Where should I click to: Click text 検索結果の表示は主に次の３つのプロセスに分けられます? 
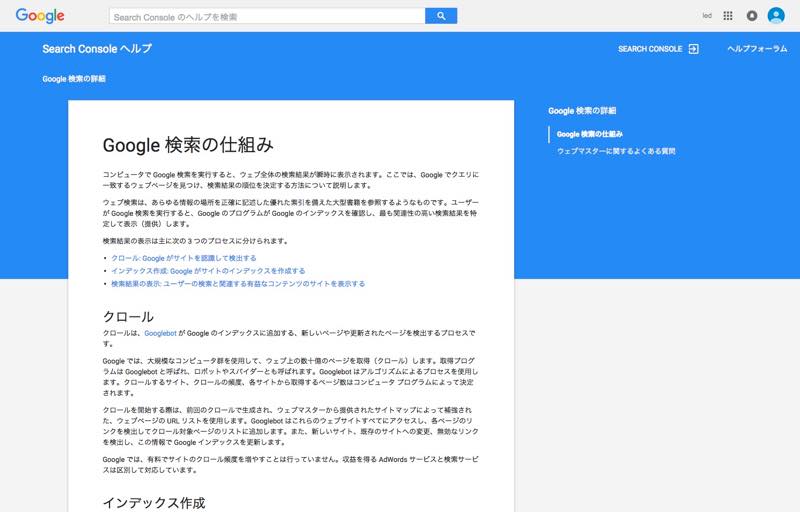tap(196, 241)
